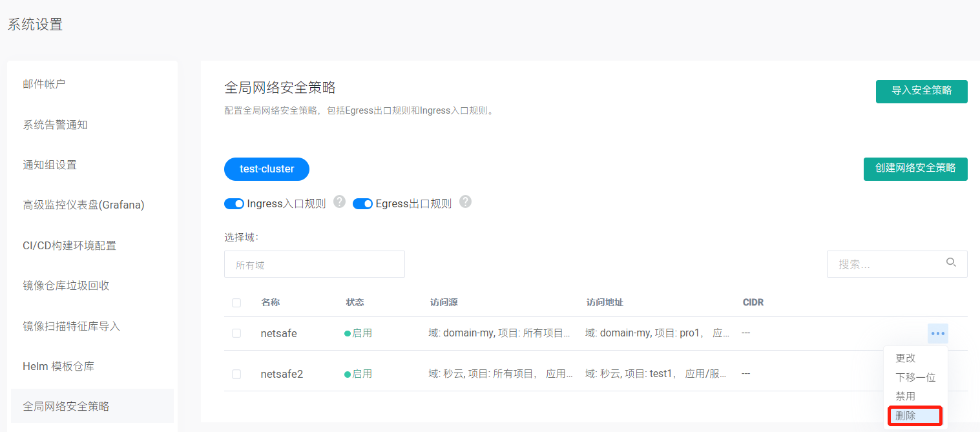The height and width of the screenshot is (432, 980).
Task: Choose 更改 from the context menu
Action: pos(906,358)
